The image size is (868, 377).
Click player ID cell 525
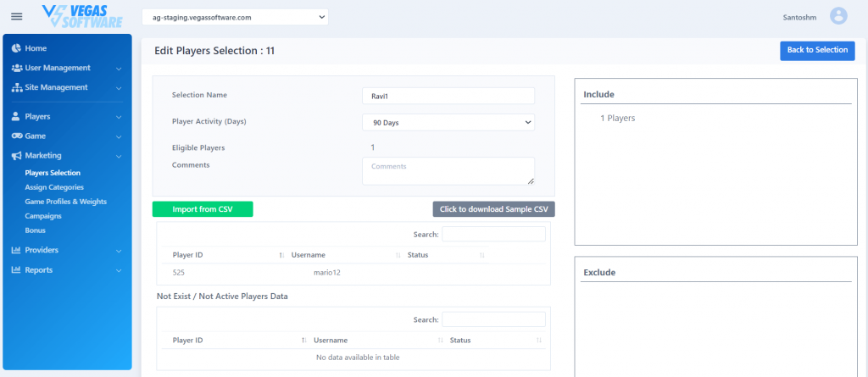178,272
